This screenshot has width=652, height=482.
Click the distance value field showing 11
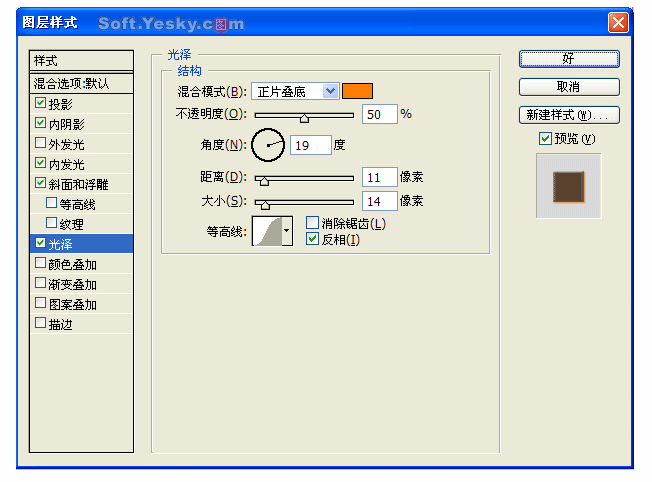pyautogui.click(x=380, y=178)
